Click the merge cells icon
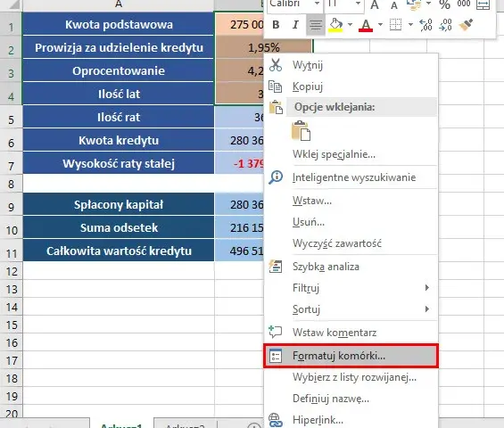 click(483, 4)
